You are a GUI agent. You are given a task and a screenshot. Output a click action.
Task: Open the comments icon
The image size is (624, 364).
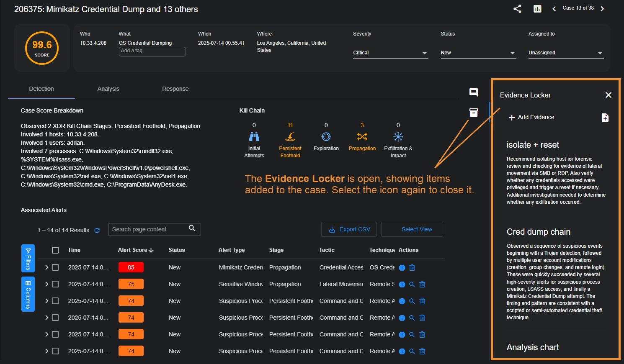coord(474,92)
